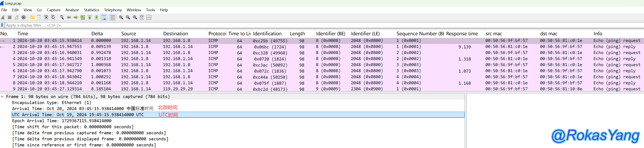This screenshot has height=148, width=644.
Task: Open a capture file with the folder icon
Action: (32, 17)
